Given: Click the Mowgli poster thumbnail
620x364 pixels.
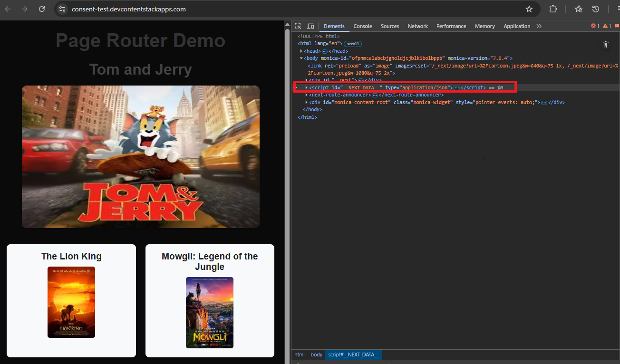Looking at the screenshot, I should 210,313.
